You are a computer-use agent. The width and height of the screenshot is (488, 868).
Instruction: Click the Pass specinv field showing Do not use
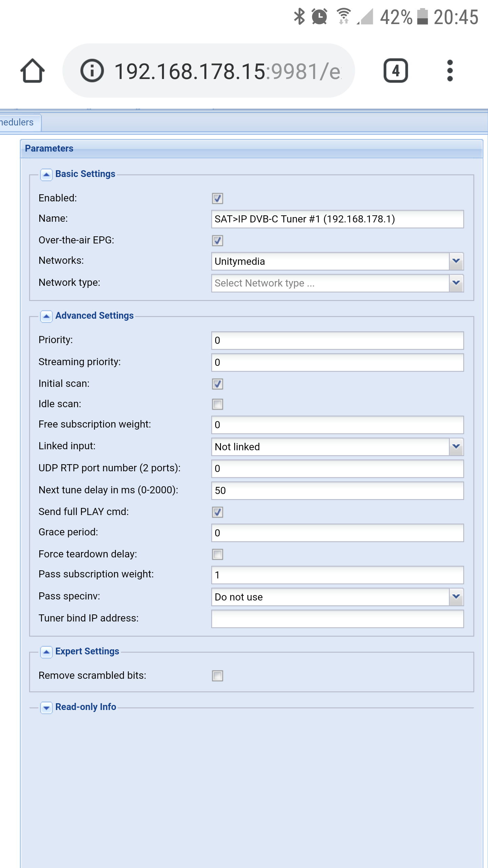pyautogui.click(x=330, y=597)
